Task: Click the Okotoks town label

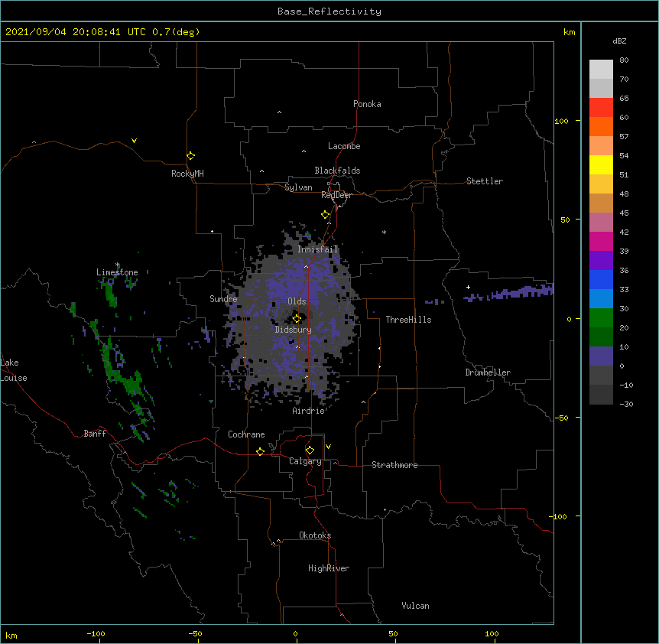Action: tap(315, 535)
